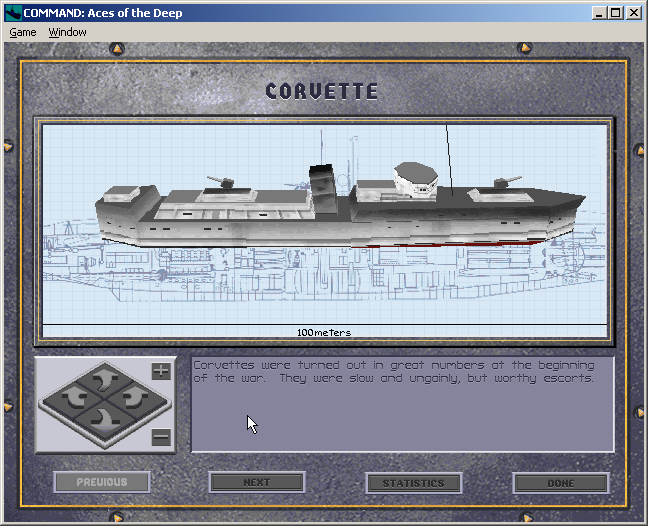Click the 100meters scale label

tap(324, 332)
